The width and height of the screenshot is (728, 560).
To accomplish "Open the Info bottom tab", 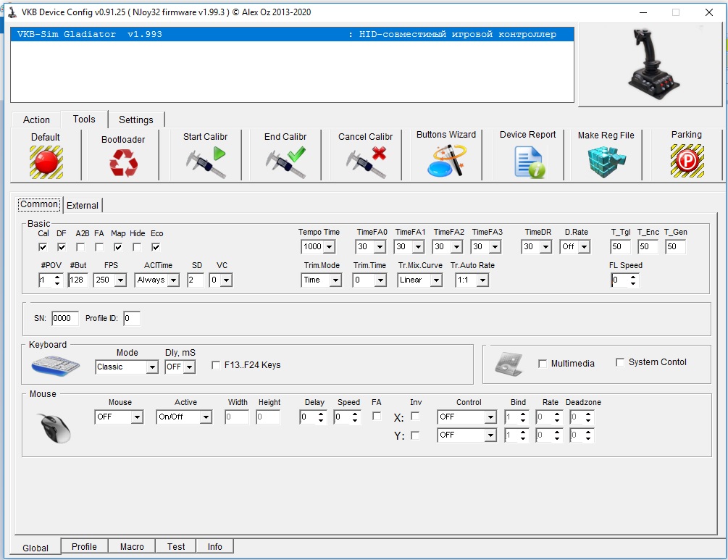I will pyautogui.click(x=214, y=546).
